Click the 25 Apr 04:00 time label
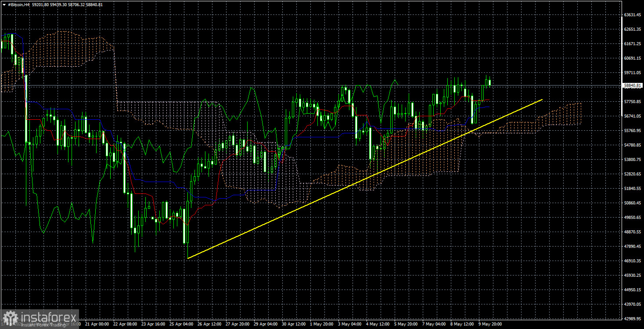644x329 pixels. coord(180,324)
